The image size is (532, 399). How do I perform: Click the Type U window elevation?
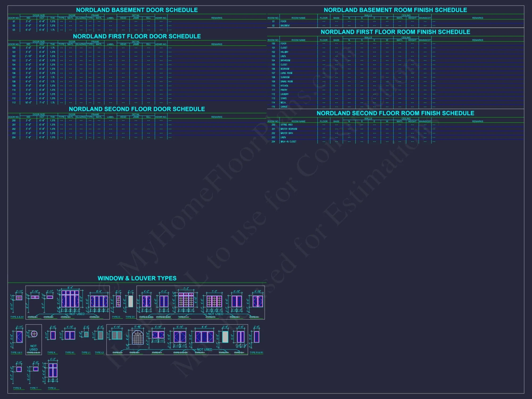(x=53, y=370)
